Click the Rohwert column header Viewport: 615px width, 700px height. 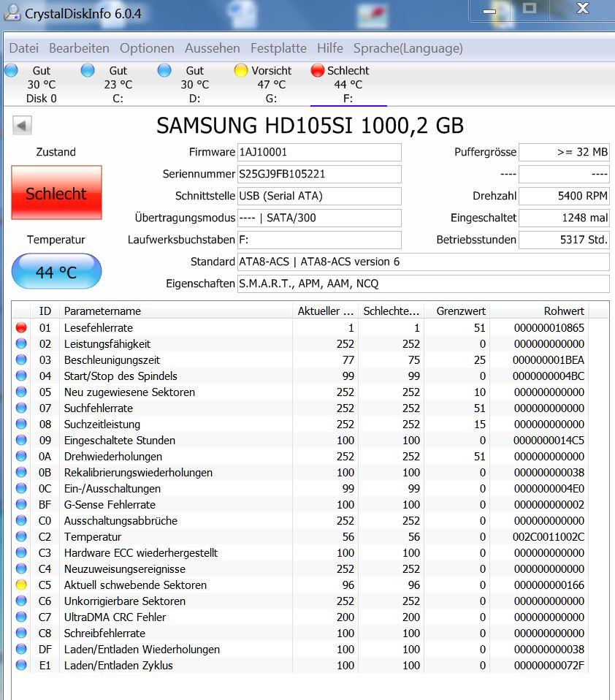pyautogui.click(x=539, y=311)
